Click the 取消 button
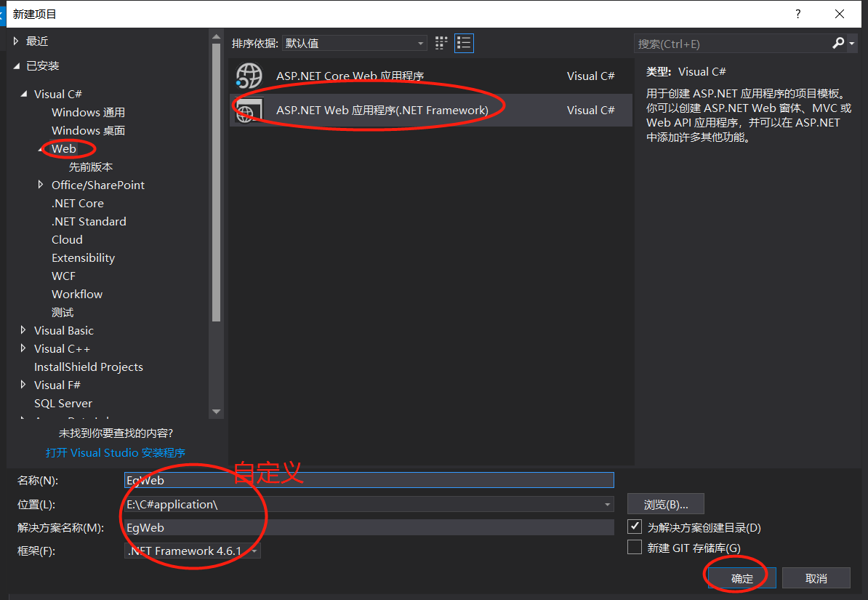Screen dimensions: 868x600 816,578
